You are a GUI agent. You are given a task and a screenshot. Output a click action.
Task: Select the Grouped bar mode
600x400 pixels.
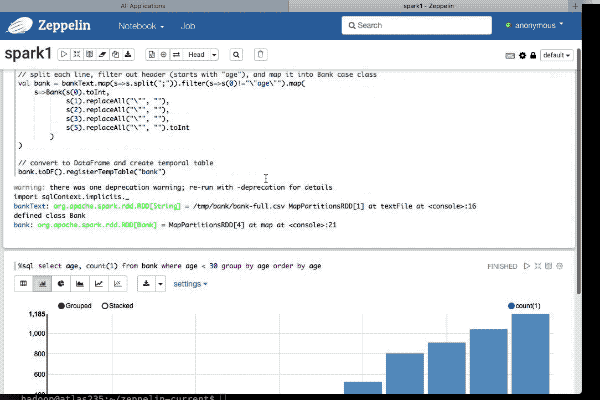pyautogui.click(x=75, y=305)
